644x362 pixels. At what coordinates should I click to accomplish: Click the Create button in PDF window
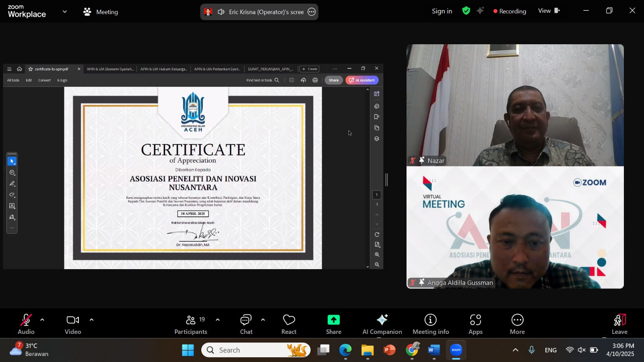click(x=310, y=69)
